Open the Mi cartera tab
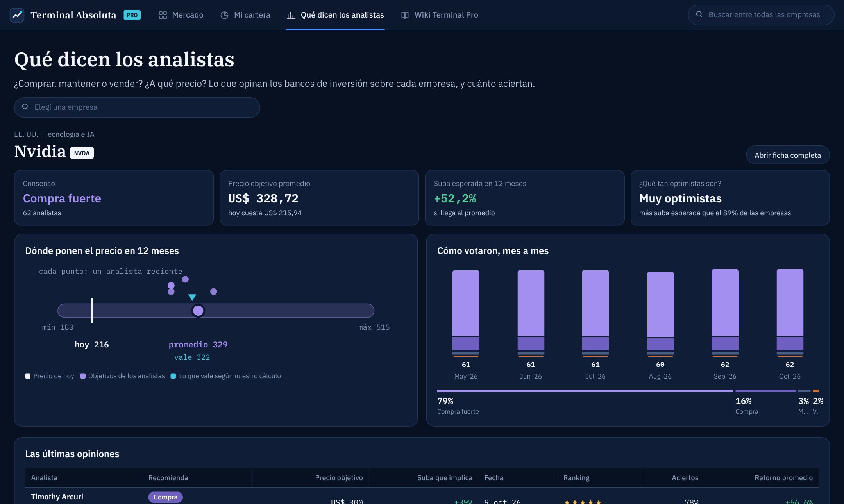Viewport: 844px width, 504px height. click(x=245, y=15)
